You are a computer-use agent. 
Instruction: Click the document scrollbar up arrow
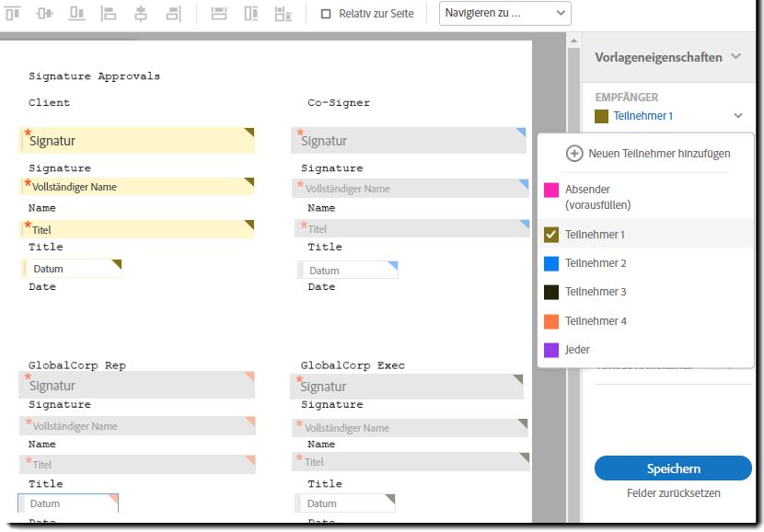(x=574, y=40)
